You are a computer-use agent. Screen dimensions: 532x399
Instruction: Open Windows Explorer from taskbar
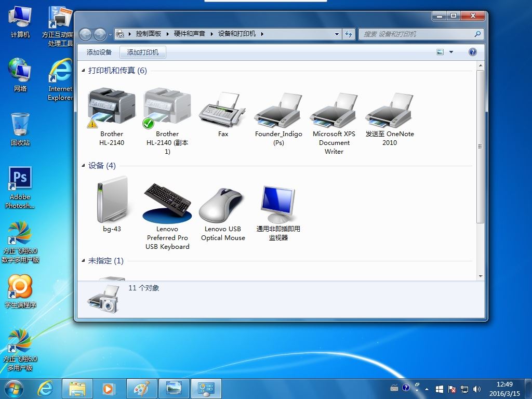click(x=77, y=389)
